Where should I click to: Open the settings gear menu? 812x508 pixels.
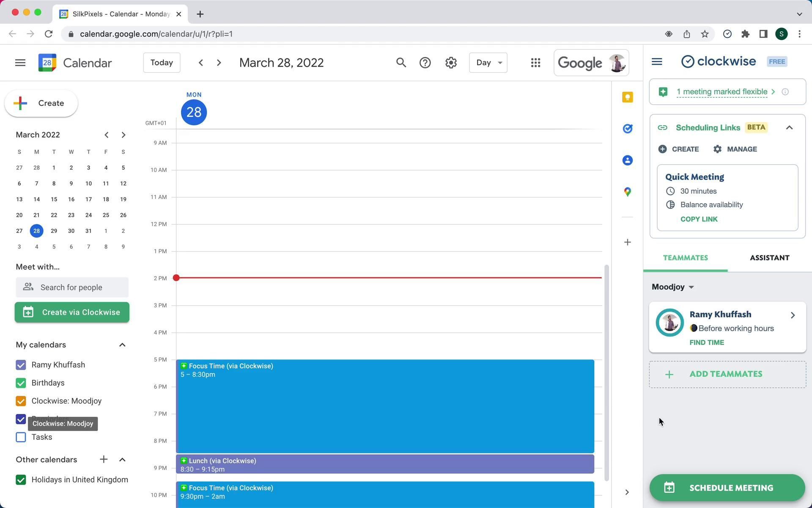pos(451,63)
